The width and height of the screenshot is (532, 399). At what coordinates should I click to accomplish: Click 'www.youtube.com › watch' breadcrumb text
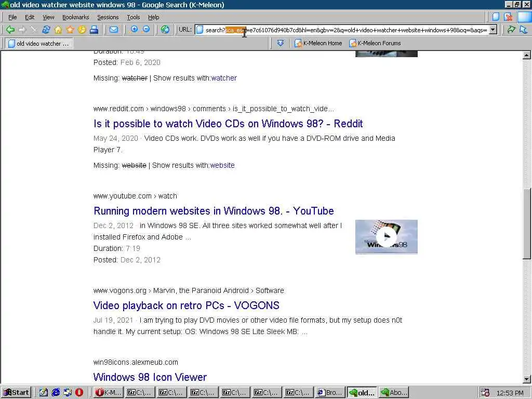[135, 196]
